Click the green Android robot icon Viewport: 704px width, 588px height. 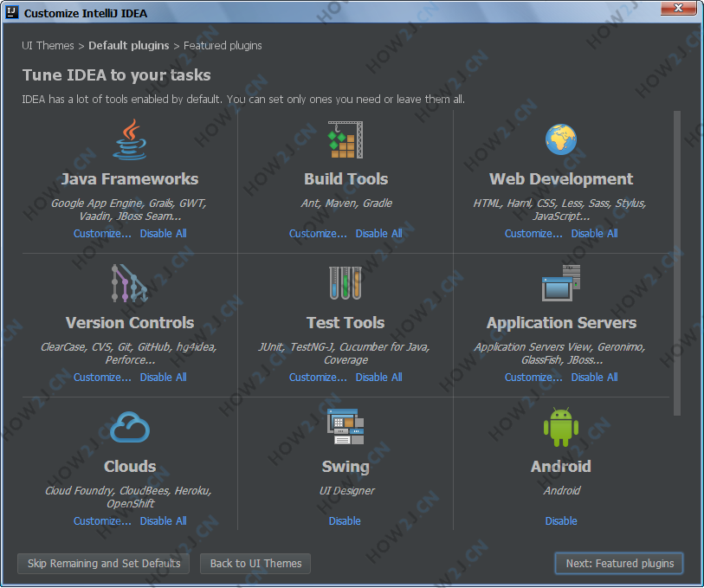[x=561, y=427]
